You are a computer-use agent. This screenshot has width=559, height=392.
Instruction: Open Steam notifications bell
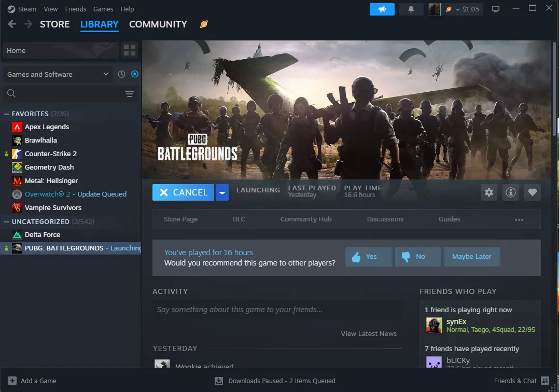pyautogui.click(x=411, y=9)
